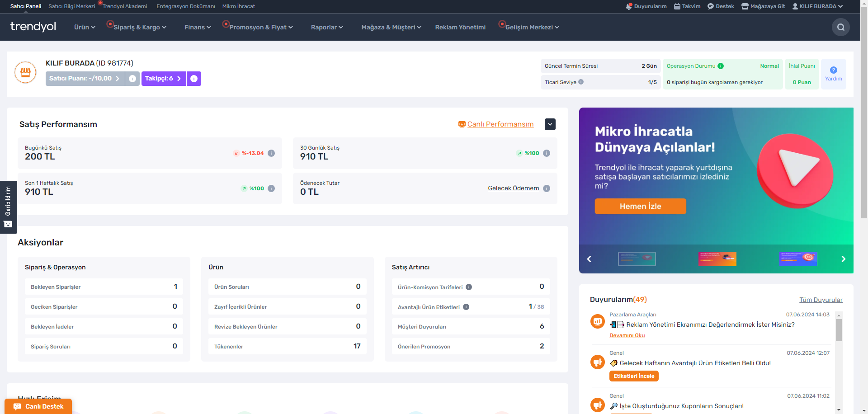Open Tüm Duyurular link
The height and width of the screenshot is (414, 868).
point(821,300)
